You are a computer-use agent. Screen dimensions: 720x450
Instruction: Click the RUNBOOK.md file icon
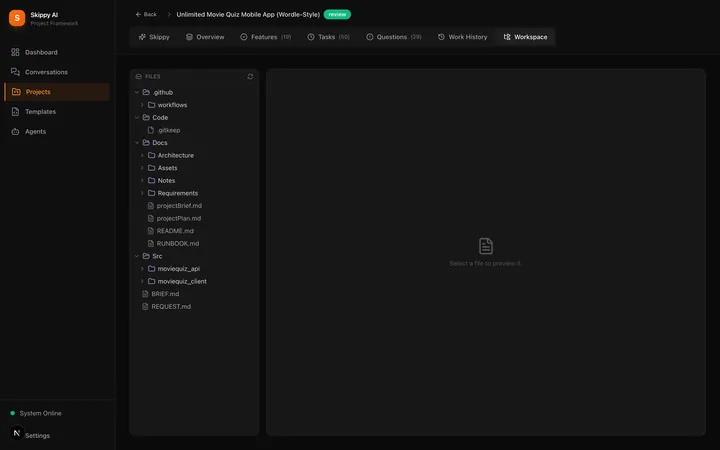coord(151,243)
